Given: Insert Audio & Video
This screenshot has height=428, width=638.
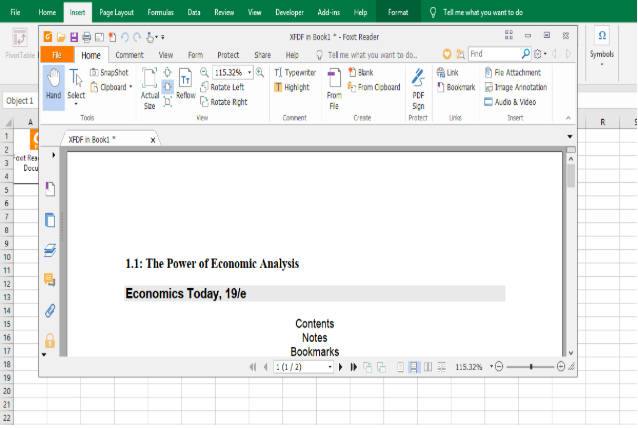Looking at the screenshot, I should coord(510,102).
